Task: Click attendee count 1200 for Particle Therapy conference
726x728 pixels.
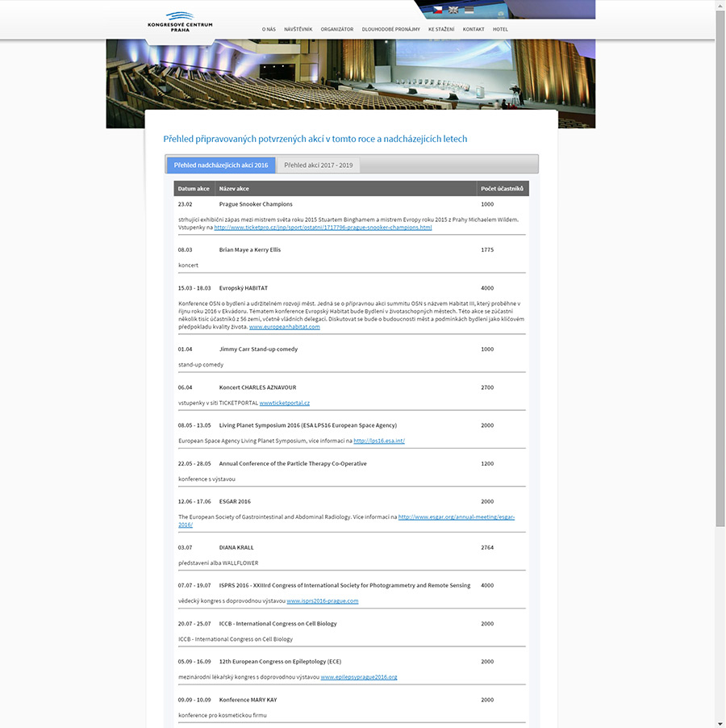Action: (x=487, y=463)
